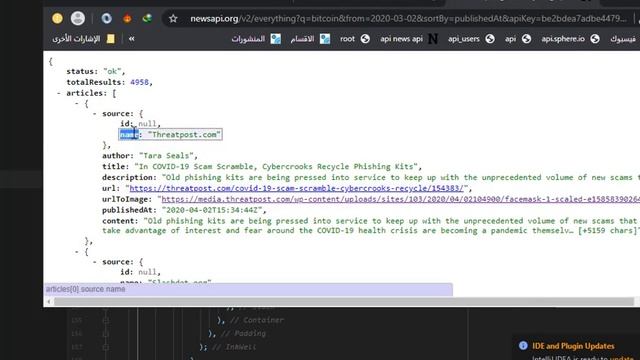Viewport: 640px width, 360px height.
Task: Click the author value "Tara Seals"
Action: (166, 156)
